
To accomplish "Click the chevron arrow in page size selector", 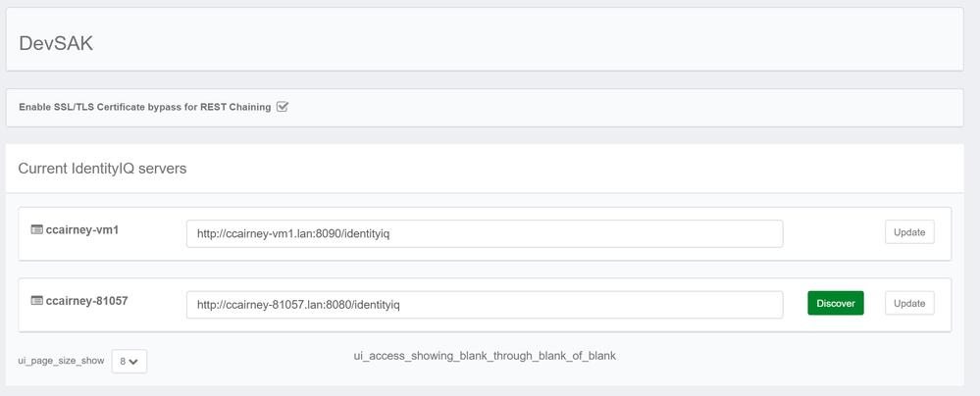I will click(x=134, y=362).
